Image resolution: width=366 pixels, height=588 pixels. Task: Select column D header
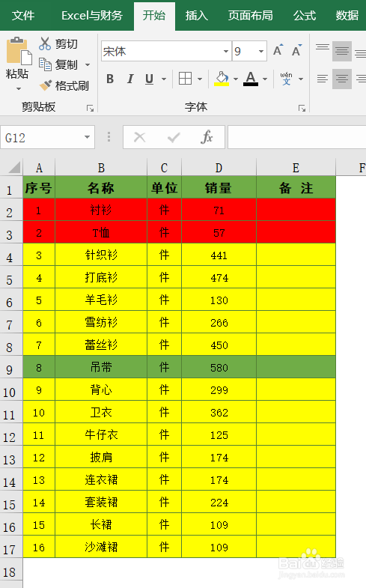pos(219,168)
